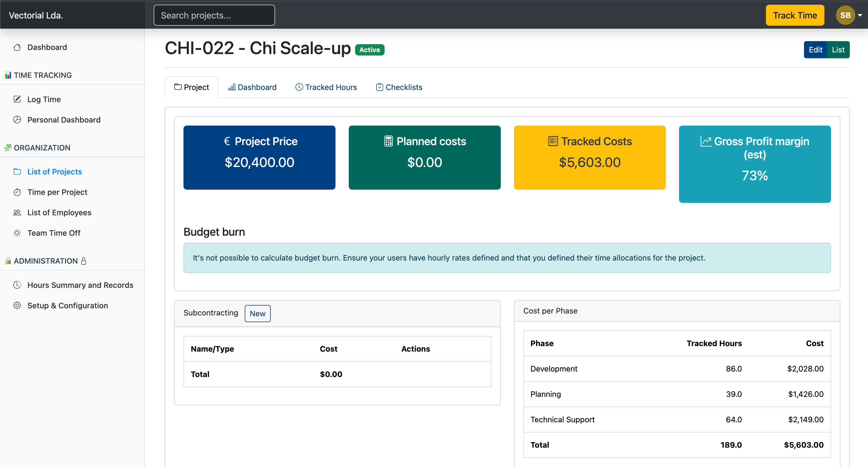Focus the Search projects input field
This screenshot has height=467, width=868.
[x=214, y=15]
